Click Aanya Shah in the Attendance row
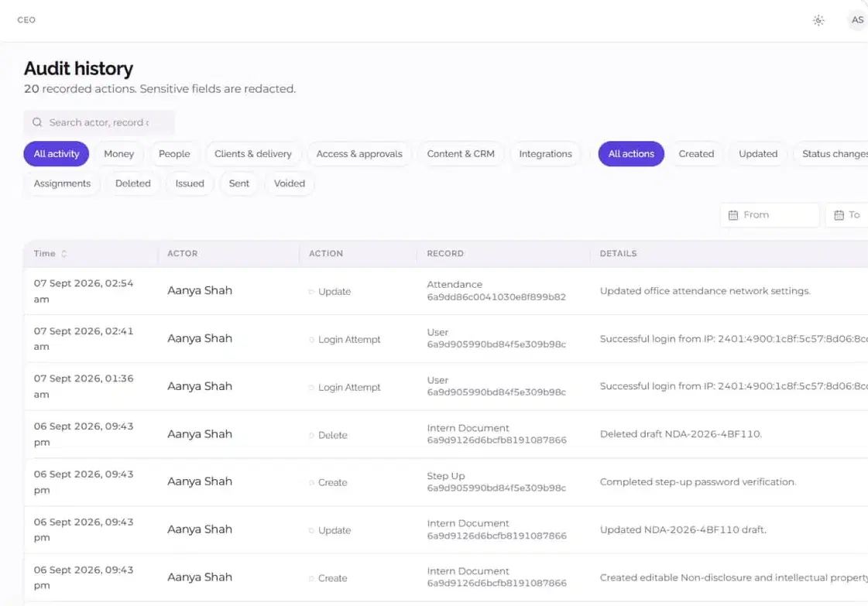Screen dimensions: 868x606 coord(200,290)
